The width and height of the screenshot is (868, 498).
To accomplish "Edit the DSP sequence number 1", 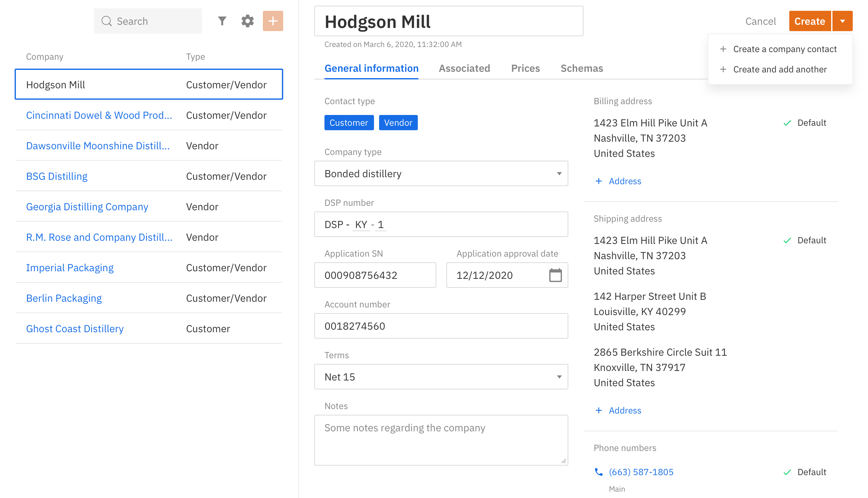I will click(x=380, y=225).
